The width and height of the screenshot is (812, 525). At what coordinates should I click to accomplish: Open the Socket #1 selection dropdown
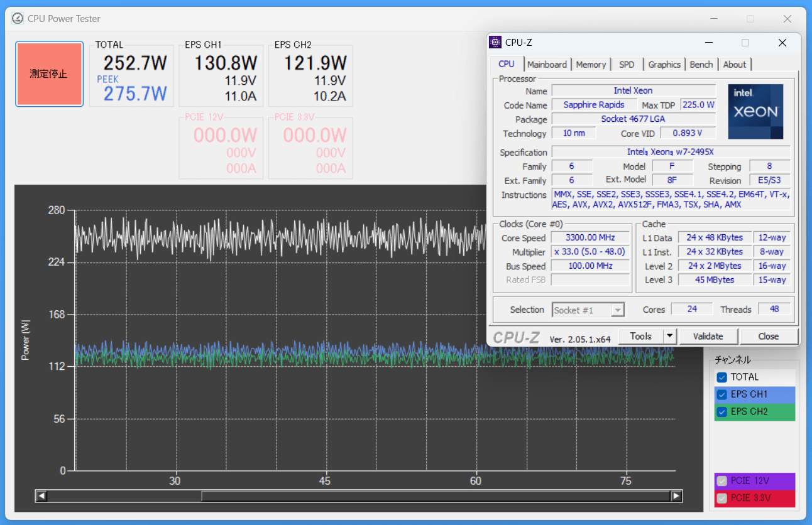pyautogui.click(x=588, y=310)
